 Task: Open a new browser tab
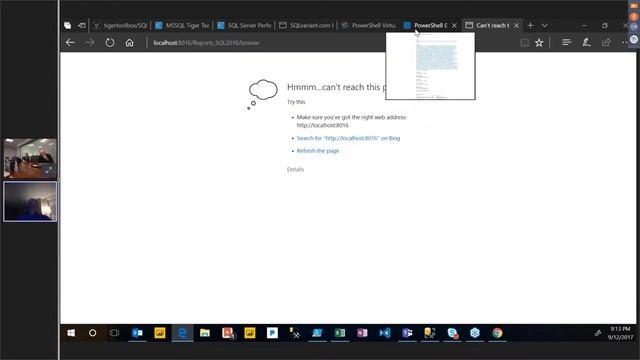[530, 25]
